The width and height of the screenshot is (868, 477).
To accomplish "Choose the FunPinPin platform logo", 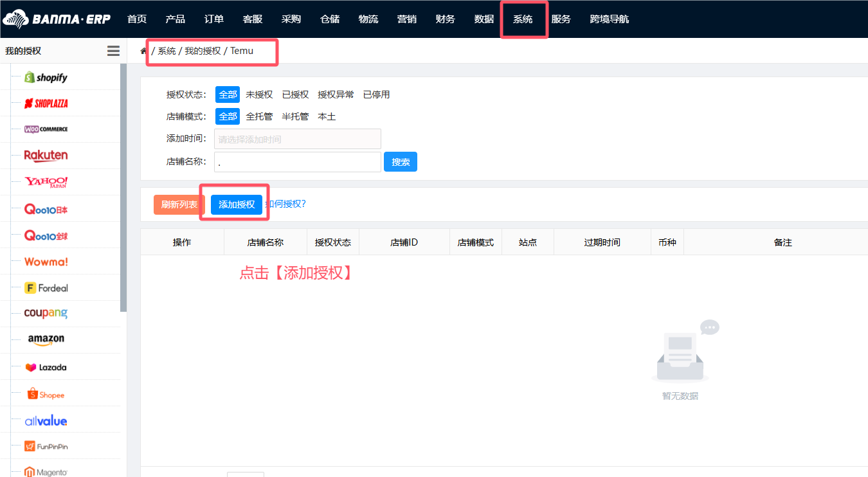I will 46,446.
